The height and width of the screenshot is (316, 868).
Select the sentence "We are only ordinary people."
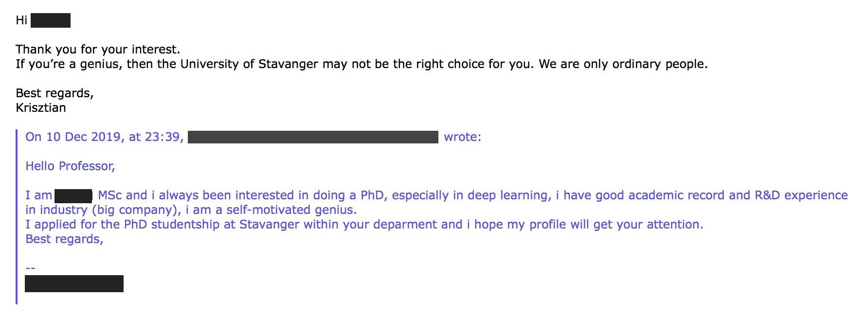point(623,64)
